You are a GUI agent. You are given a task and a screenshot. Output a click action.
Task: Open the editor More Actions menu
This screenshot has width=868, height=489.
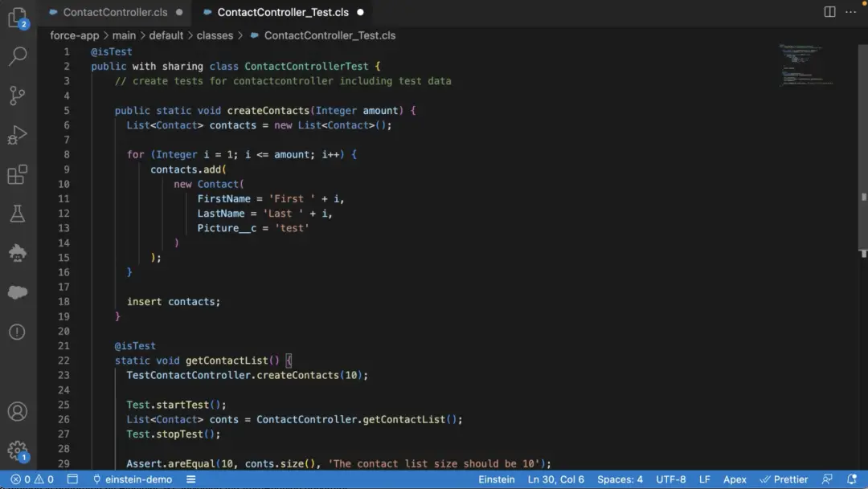852,12
